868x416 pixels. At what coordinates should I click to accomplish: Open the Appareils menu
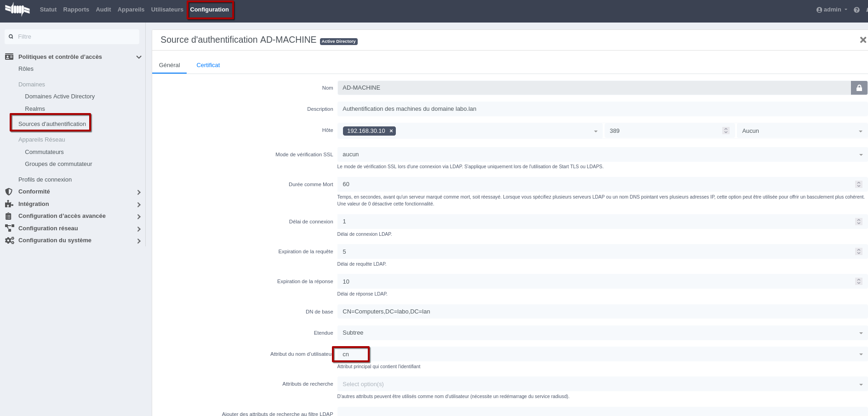pos(131,10)
